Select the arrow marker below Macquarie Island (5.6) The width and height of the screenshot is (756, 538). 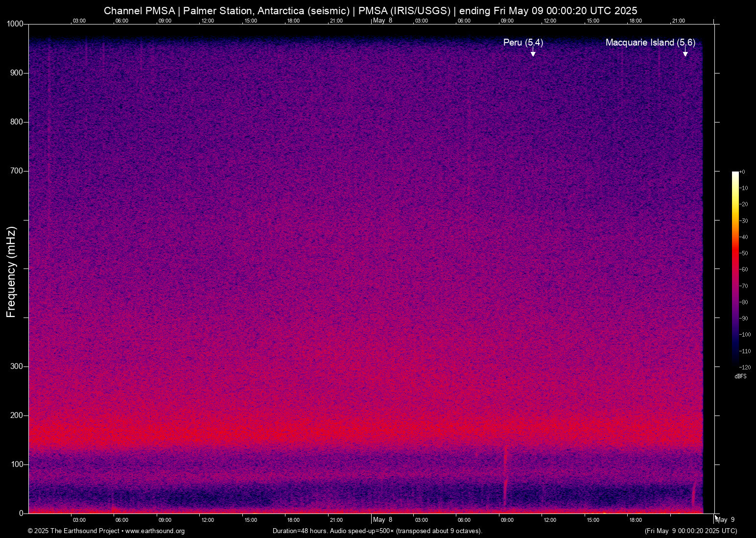(x=685, y=52)
